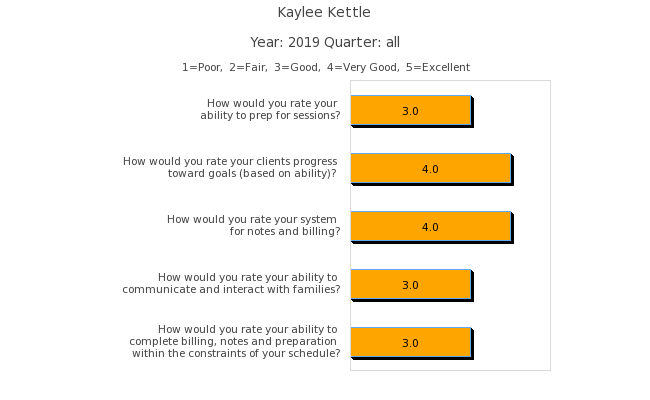Click the system for notes and billing question

click(254, 225)
